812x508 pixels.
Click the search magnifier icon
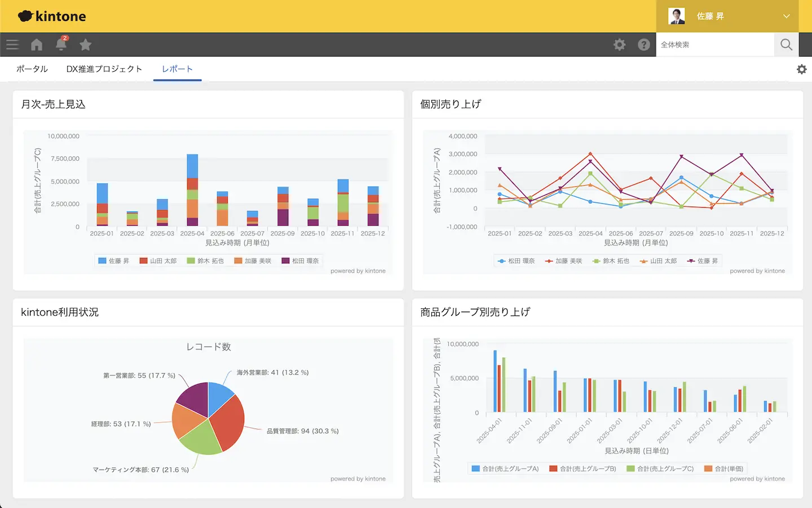point(786,45)
